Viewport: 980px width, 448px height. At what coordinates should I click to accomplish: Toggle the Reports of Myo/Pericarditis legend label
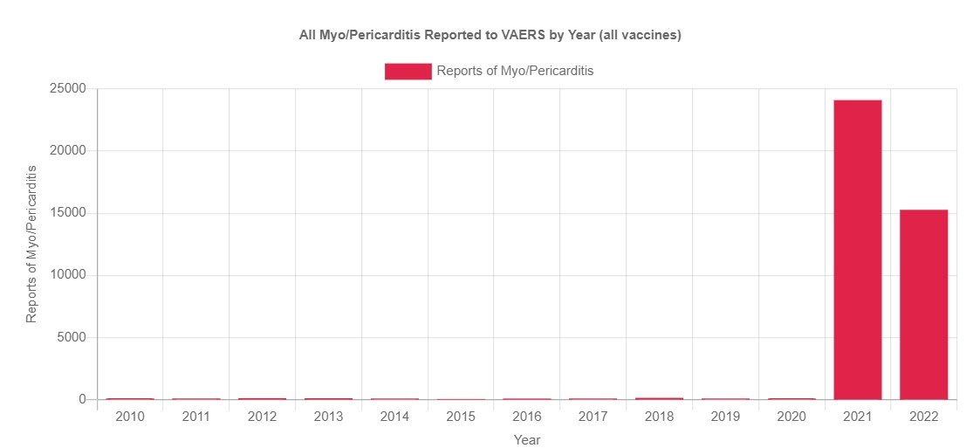click(x=515, y=72)
